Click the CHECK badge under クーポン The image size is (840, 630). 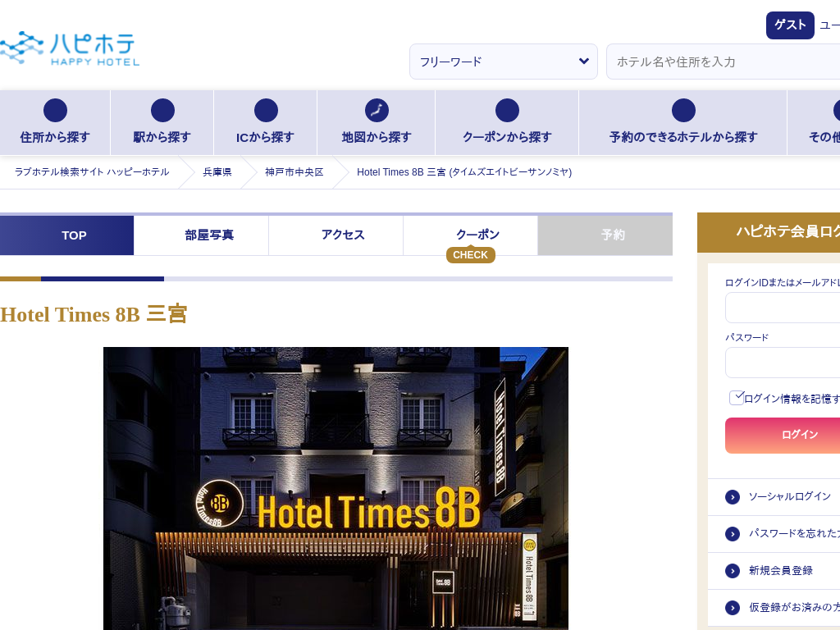(470, 255)
